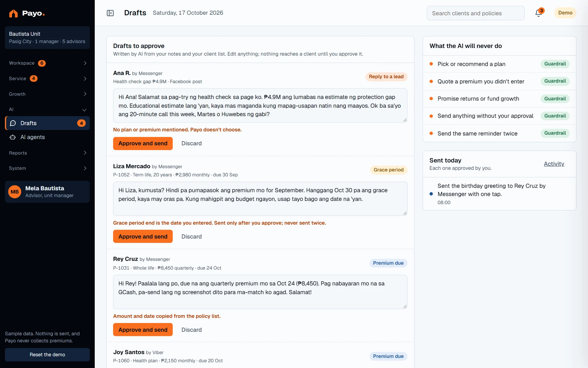Click Rey Cruz's Premium due tag
Viewport: 588px width, 368px height.
click(388, 263)
